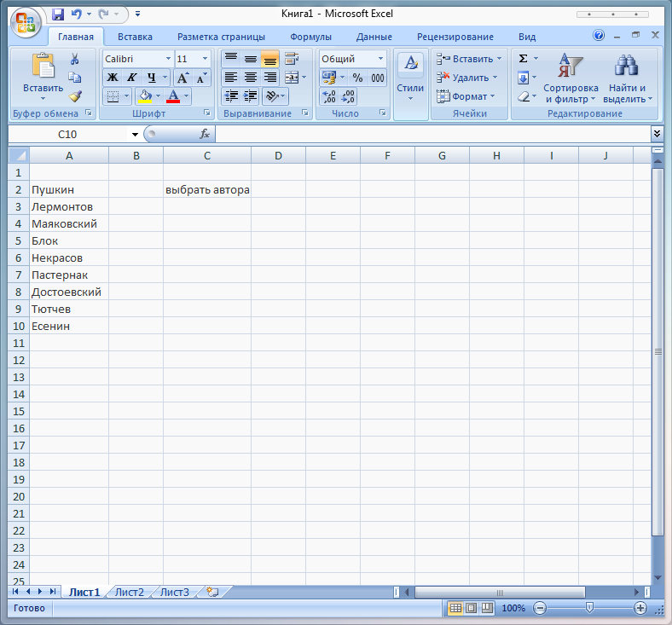Toggle bottom vertical alignment
The width and height of the screenshot is (672, 625).
coord(270,59)
